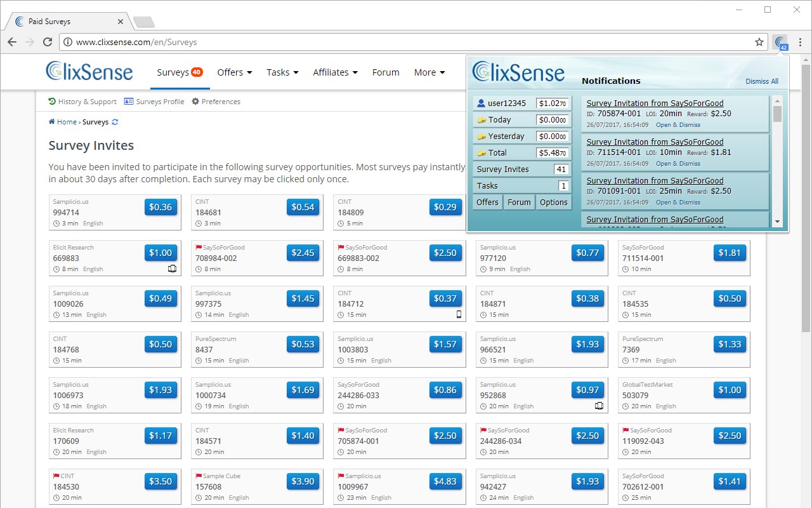The height and width of the screenshot is (508, 812).
Task: Click the Today earnings row
Action: (522, 119)
